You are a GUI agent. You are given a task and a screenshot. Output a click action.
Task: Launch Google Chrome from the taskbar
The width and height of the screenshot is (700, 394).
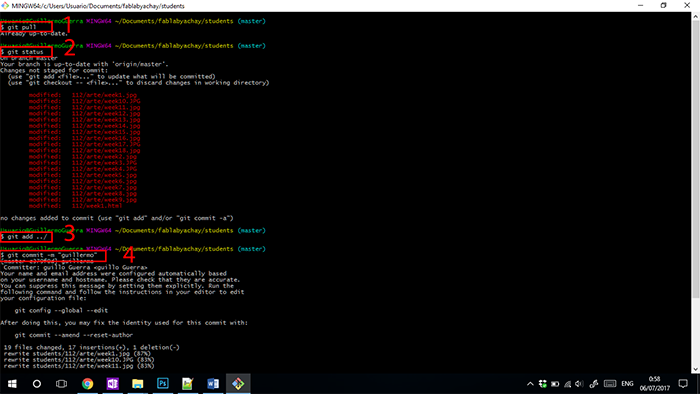[88, 384]
